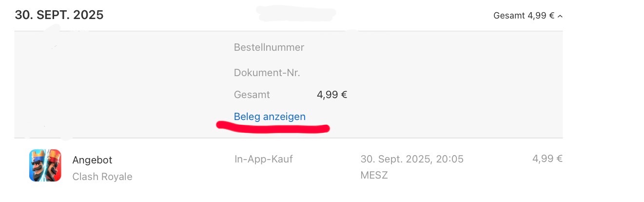Open the Beleg anzeigen link
This screenshot has height=202, width=644.
pos(270,117)
